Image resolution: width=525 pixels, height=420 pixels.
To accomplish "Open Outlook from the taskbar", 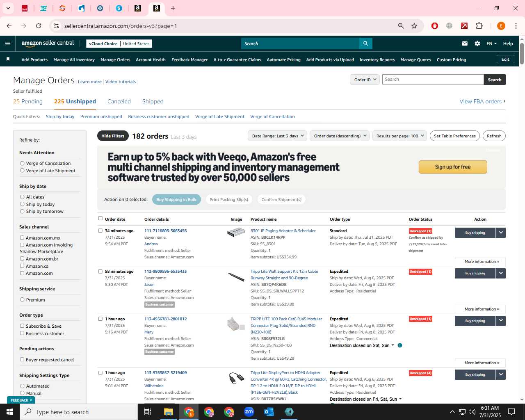I will point(269,412).
